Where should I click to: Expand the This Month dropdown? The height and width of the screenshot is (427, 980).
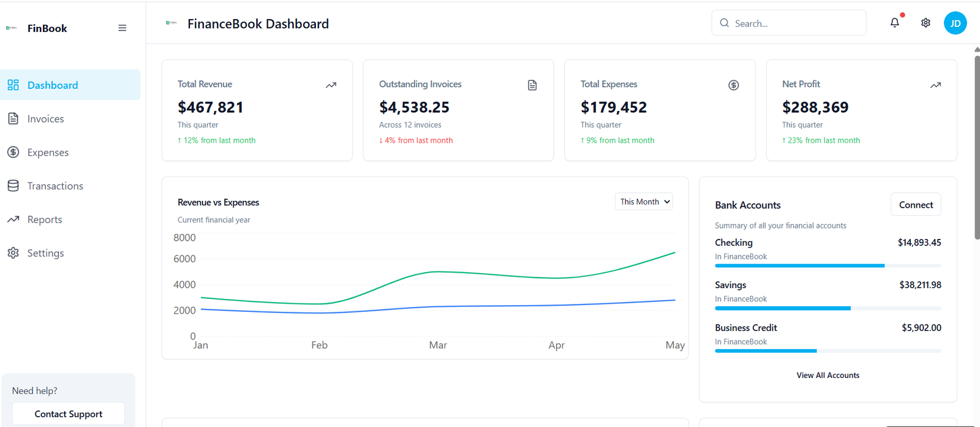[x=644, y=202]
